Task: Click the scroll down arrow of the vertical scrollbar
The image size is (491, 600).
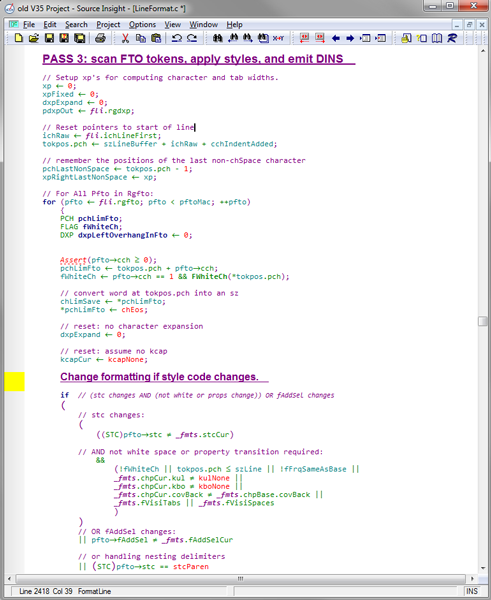Action: pos(483,568)
